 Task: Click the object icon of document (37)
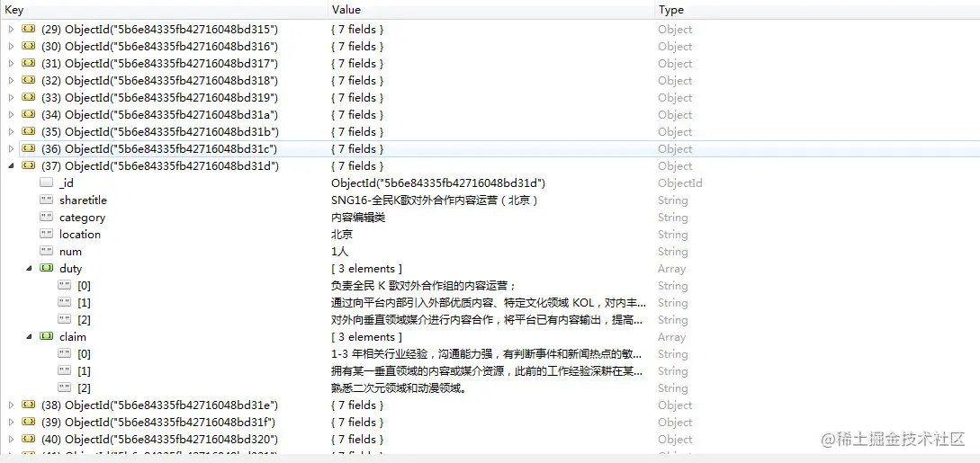(x=28, y=166)
